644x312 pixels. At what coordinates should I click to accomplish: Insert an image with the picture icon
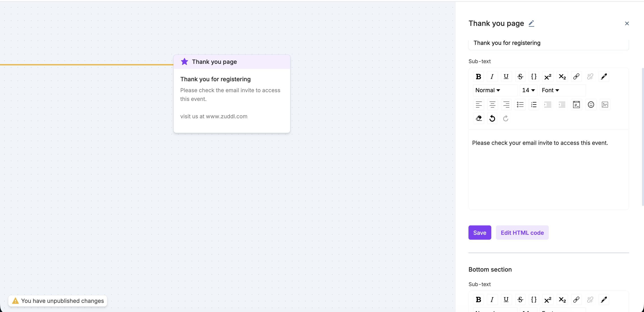tap(605, 105)
